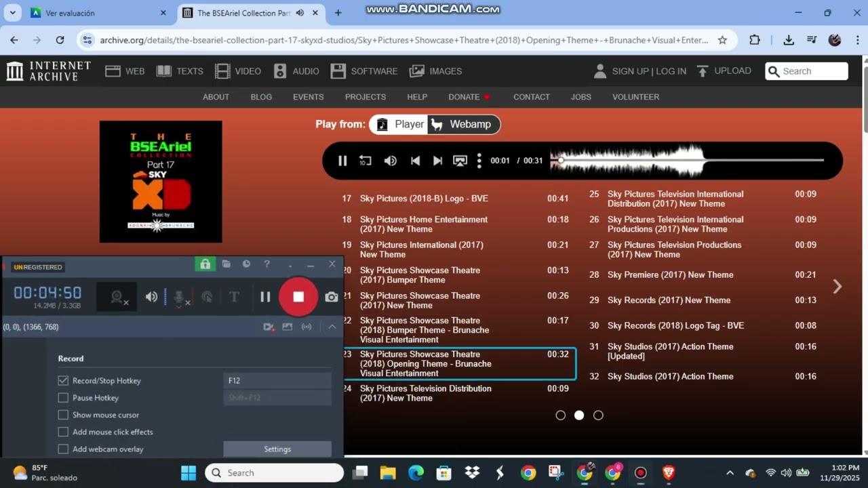Go to first track list page dot
Screen dimensions: 868x488
560,415
